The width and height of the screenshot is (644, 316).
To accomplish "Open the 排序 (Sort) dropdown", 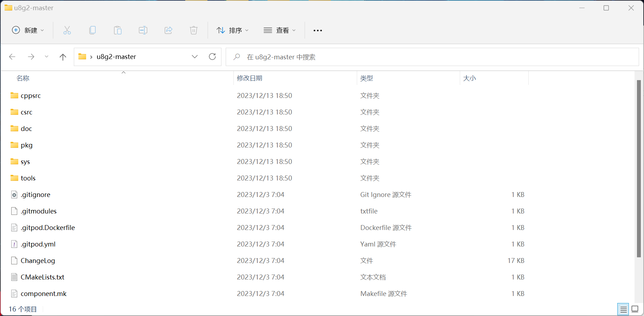I will pyautogui.click(x=232, y=30).
